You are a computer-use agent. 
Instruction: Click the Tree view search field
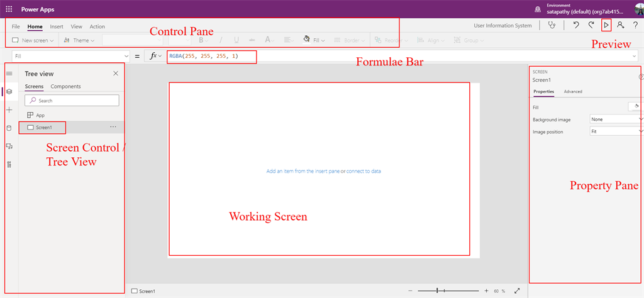coord(72,101)
